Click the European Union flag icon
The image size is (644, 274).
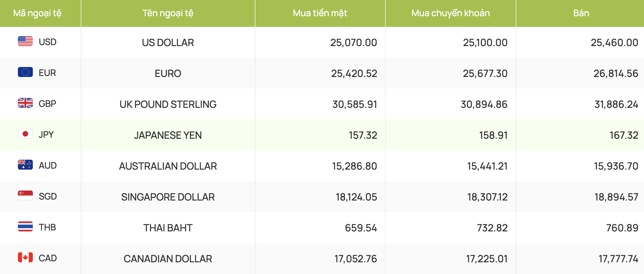(x=25, y=72)
